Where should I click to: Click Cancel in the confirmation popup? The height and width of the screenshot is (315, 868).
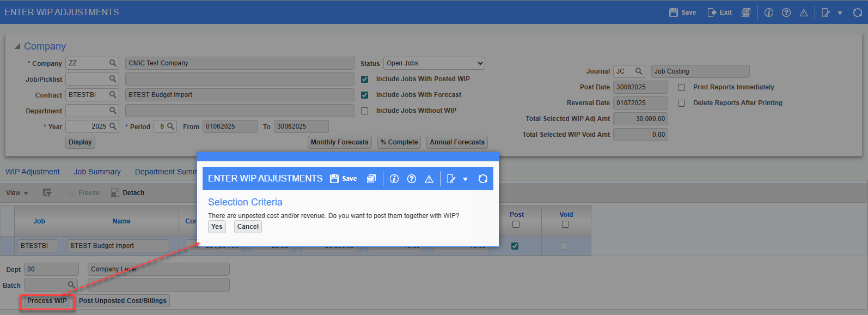click(x=248, y=227)
